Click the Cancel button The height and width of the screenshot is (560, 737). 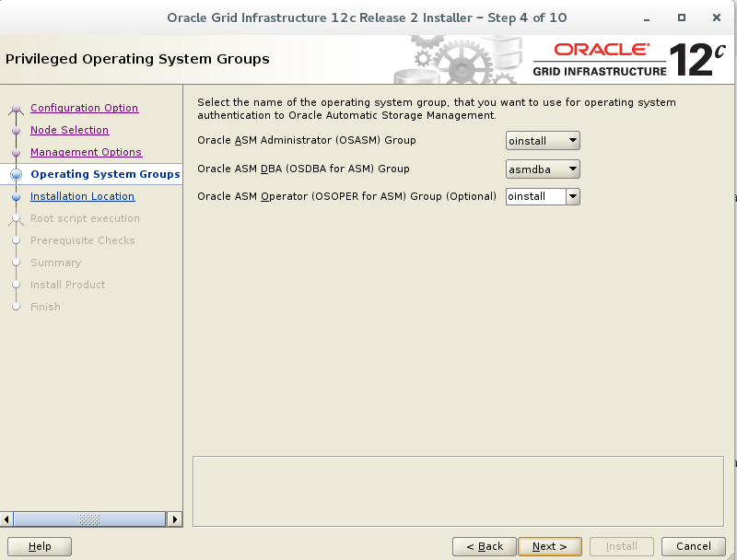tap(694, 546)
